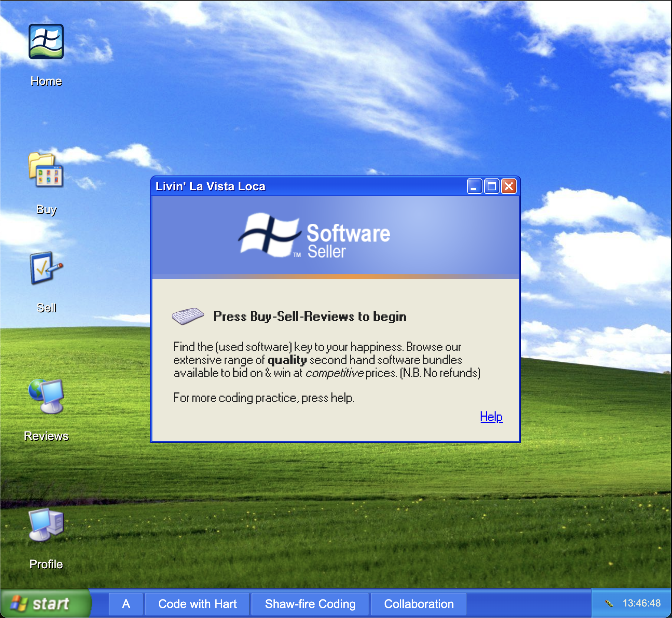Click the taskbar clock
The width and height of the screenshot is (672, 618).
point(642,604)
